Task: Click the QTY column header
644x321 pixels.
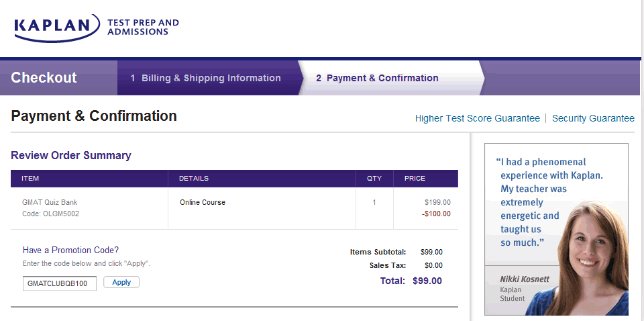Action: (374, 179)
